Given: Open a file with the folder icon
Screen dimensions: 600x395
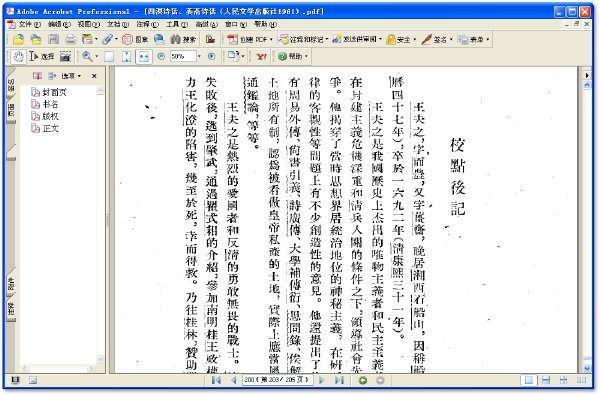Looking at the screenshot, I should coord(18,39).
